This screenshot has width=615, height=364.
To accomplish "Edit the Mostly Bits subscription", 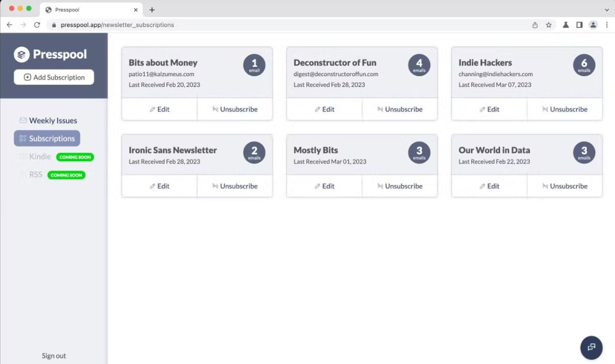I will tap(324, 186).
